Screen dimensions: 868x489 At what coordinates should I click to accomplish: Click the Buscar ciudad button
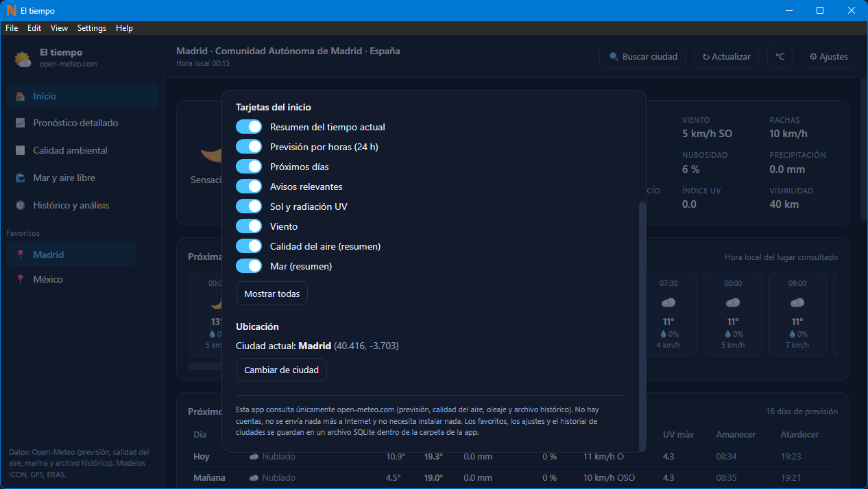[642, 57]
